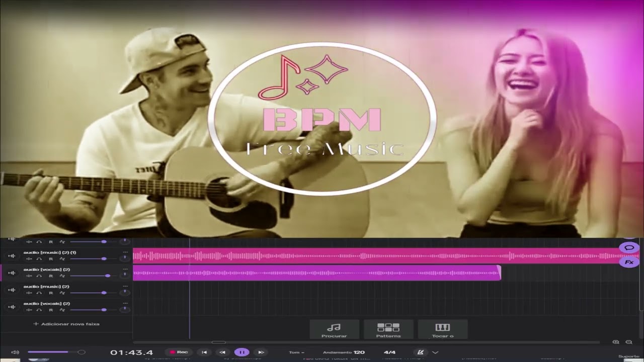Screen dimensions: 644x362
Task: Open the 4/4 time signature selector
Action: click(389, 352)
